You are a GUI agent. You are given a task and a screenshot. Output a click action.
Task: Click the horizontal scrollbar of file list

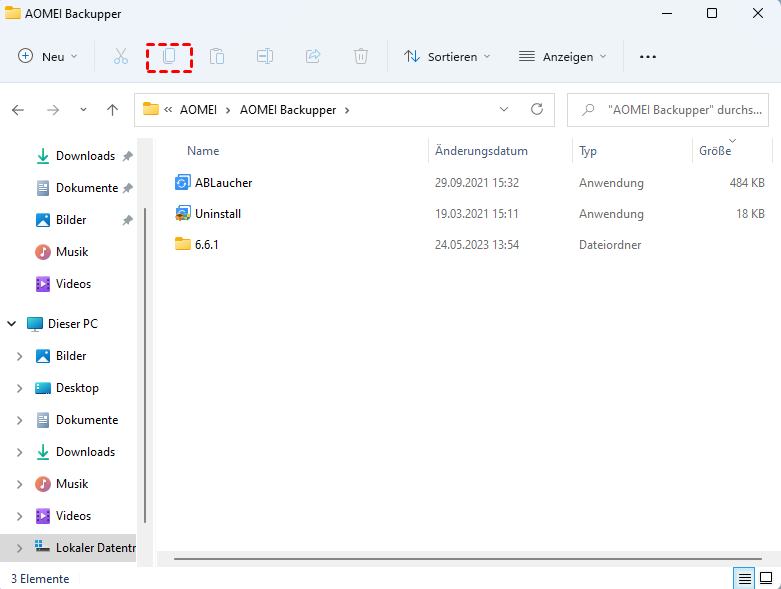(467, 559)
